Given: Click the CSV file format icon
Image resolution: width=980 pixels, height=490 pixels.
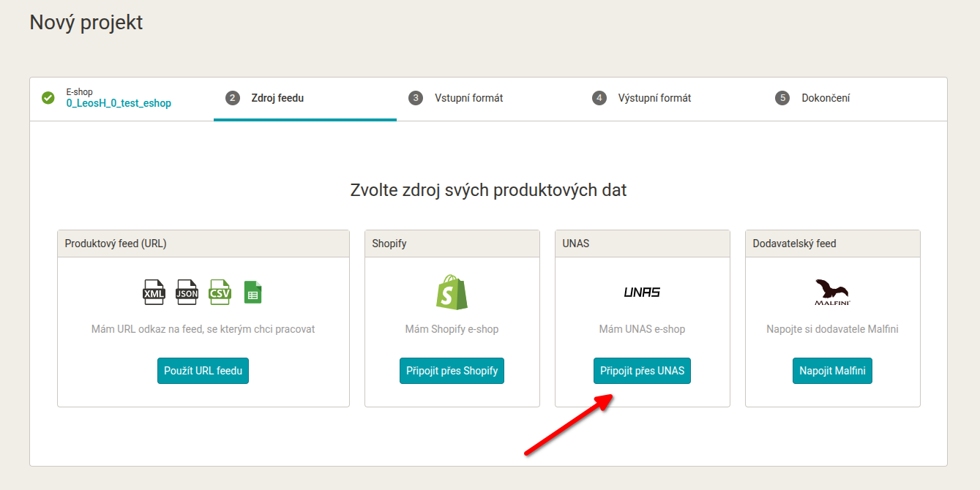Looking at the screenshot, I should 220,292.
